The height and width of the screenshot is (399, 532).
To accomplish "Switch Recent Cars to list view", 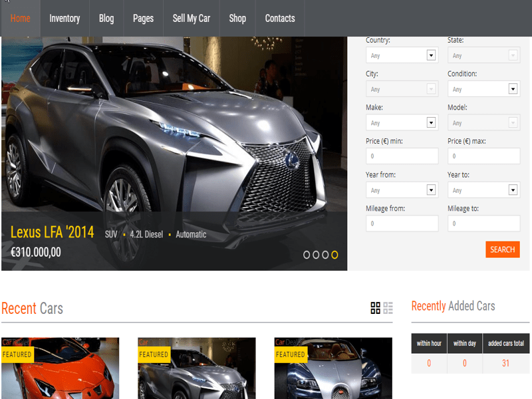I will (388, 307).
